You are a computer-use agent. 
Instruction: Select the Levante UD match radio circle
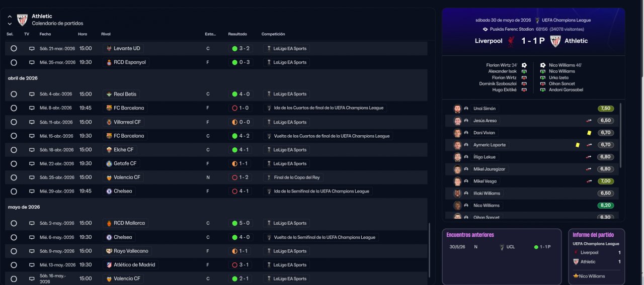pyautogui.click(x=14, y=49)
